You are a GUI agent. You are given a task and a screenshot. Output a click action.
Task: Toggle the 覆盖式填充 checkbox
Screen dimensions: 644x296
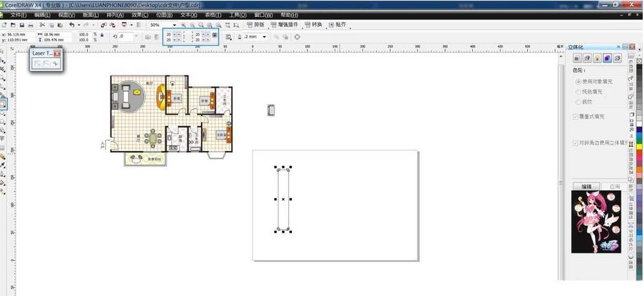pos(576,117)
